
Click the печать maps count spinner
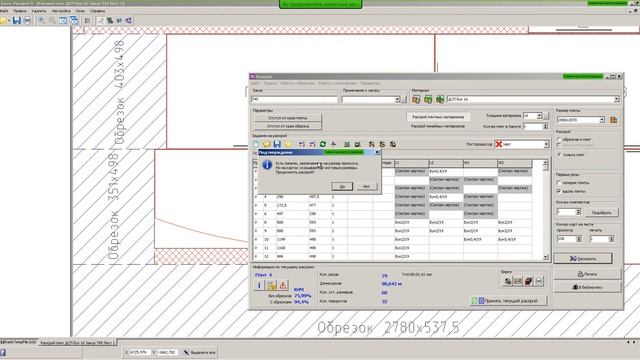[x=611, y=239]
